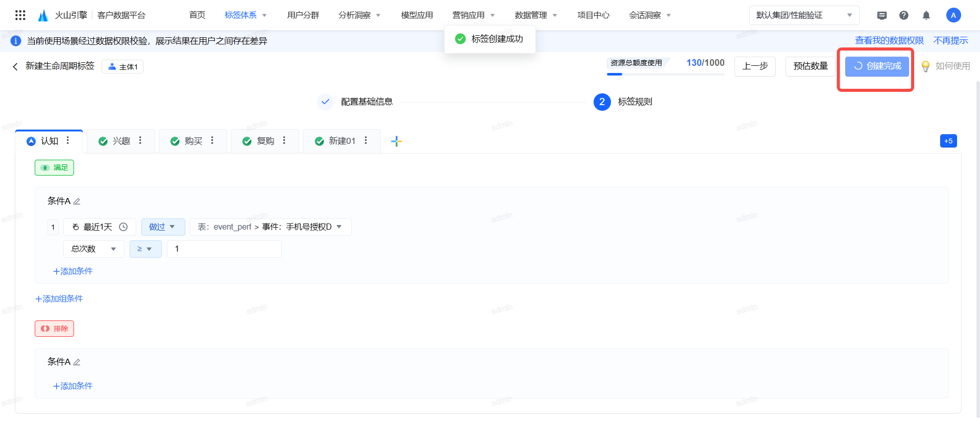Toggle the 排除 condition switch
The height and width of the screenshot is (448, 980).
coord(54,329)
